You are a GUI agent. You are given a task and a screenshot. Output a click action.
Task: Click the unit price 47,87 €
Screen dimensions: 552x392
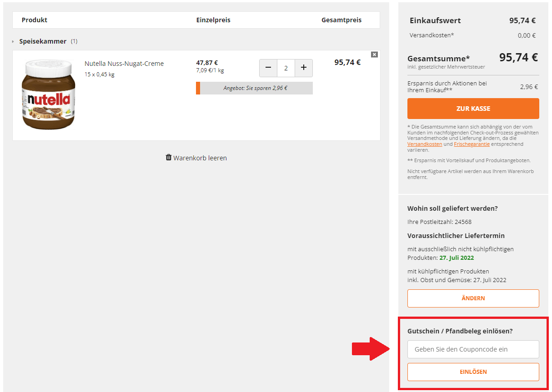point(207,63)
